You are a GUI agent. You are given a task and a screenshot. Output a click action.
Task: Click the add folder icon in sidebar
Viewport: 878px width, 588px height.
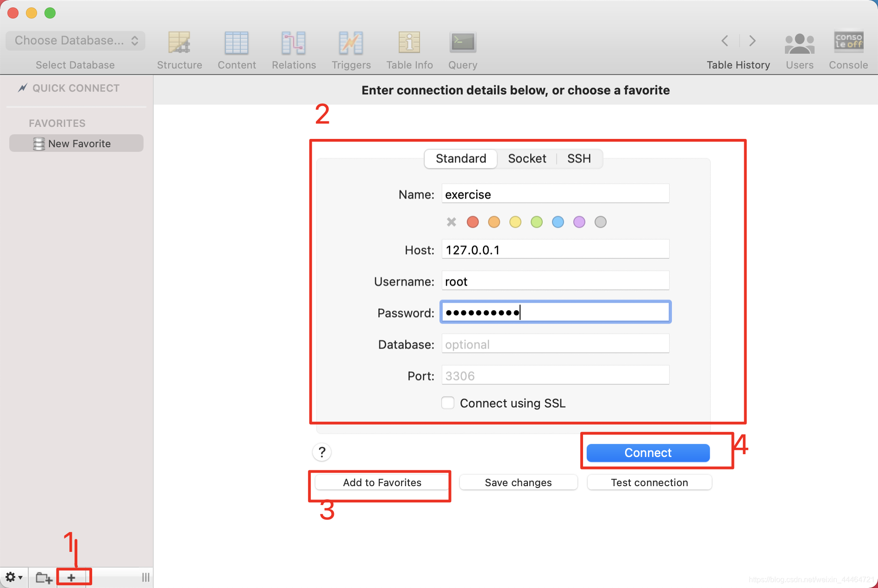coord(44,577)
